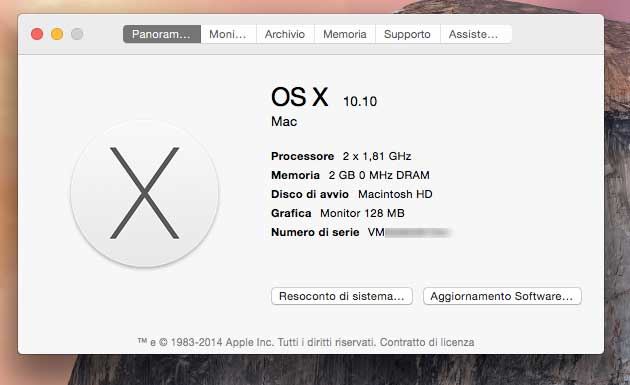630x385 pixels.
Task: Click startup disk Macintosh HD
Action: 395,194
